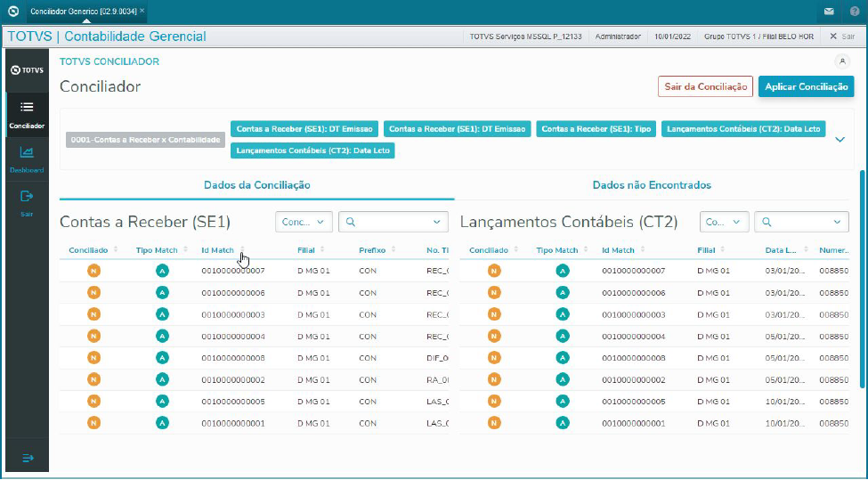The height and width of the screenshot is (480, 868).
Task: Open Contas a Receber column filter dropdown
Action: pos(305,222)
